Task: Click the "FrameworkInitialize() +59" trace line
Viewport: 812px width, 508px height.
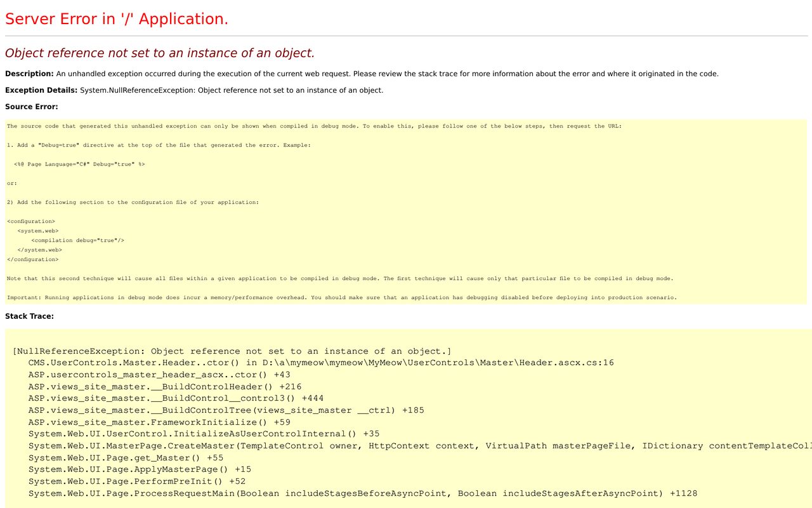Action: pos(159,422)
